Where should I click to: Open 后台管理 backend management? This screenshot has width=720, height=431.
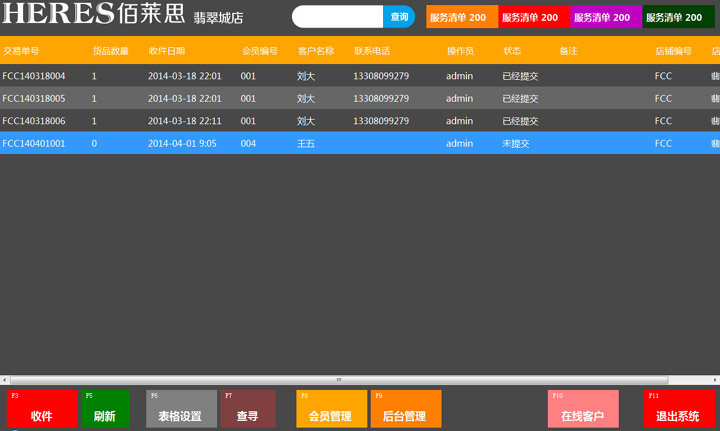(405, 409)
